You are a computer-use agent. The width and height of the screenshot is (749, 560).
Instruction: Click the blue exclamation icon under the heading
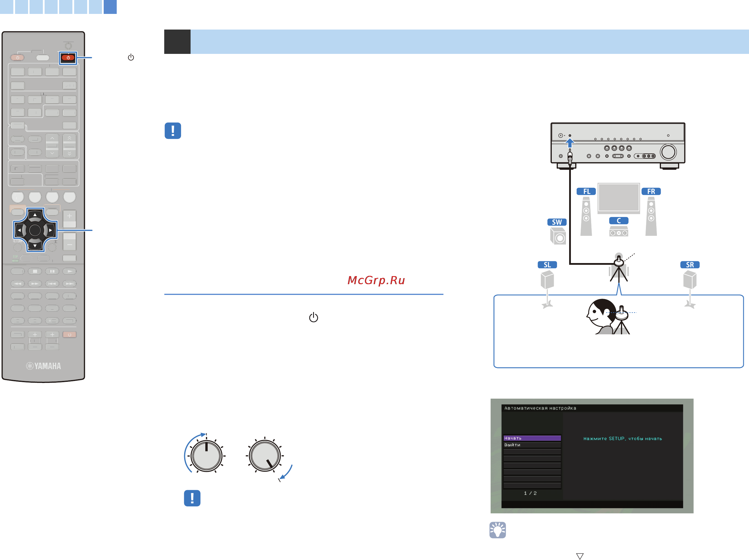[173, 131]
